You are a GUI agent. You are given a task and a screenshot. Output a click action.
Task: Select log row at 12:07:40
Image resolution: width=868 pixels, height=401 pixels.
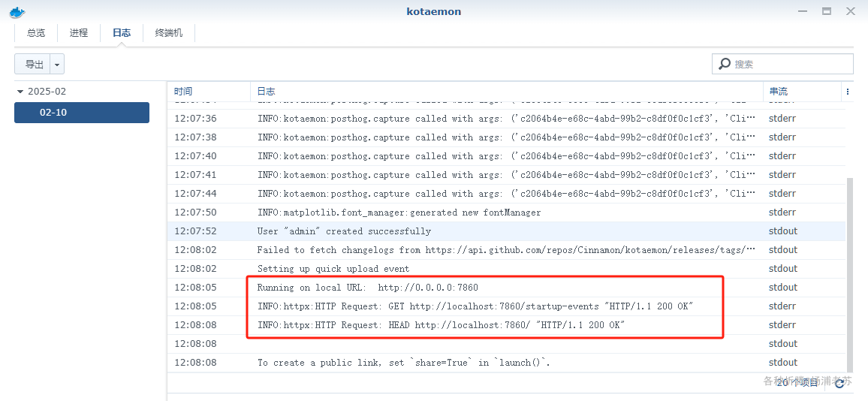(507, 156)
